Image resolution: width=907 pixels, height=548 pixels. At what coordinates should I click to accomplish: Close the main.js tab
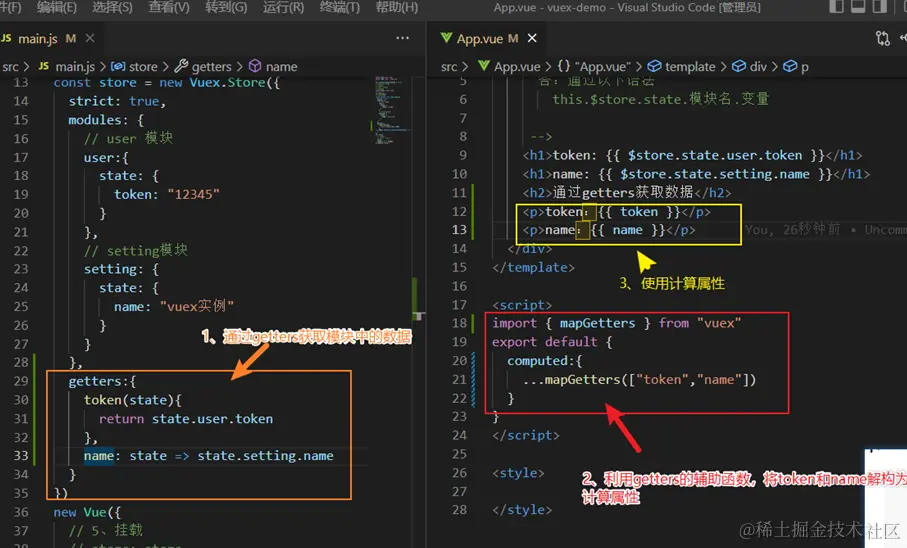click(x=90, y=38)
